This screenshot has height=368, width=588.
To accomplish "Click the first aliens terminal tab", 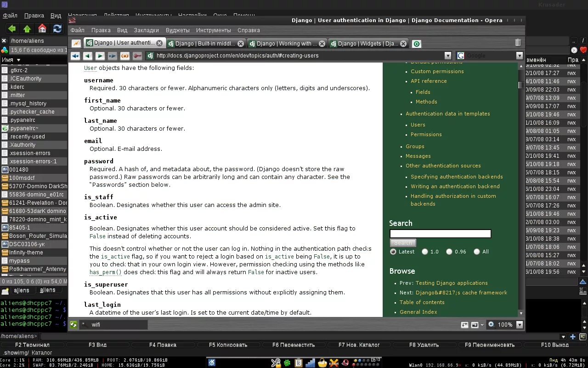I will (x=21, y=290).
